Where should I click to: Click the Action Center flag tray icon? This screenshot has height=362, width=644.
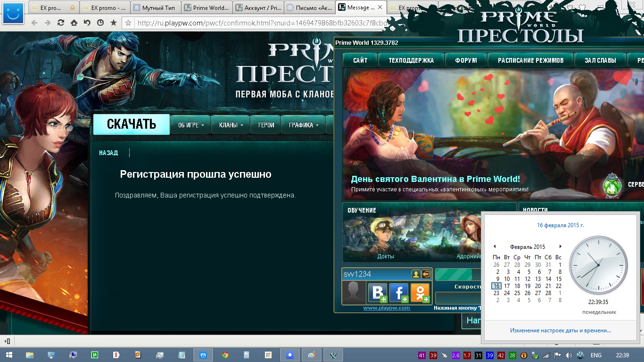pos(557,355)
